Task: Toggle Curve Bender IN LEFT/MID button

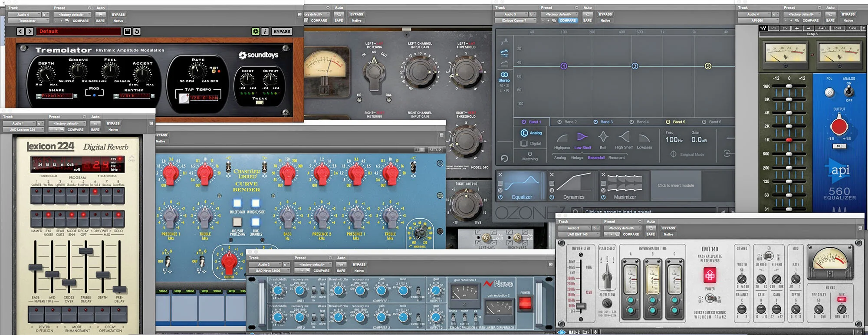Action: tap(237, 203)
